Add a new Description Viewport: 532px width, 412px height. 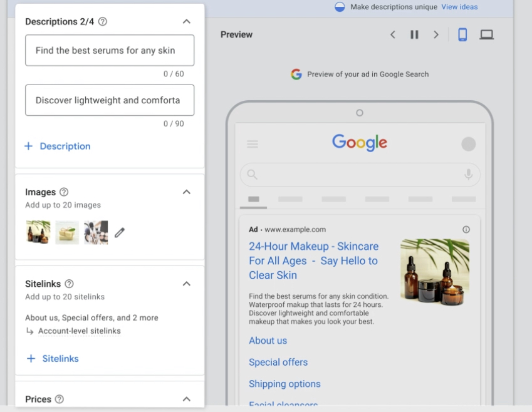tap(58, 146)
